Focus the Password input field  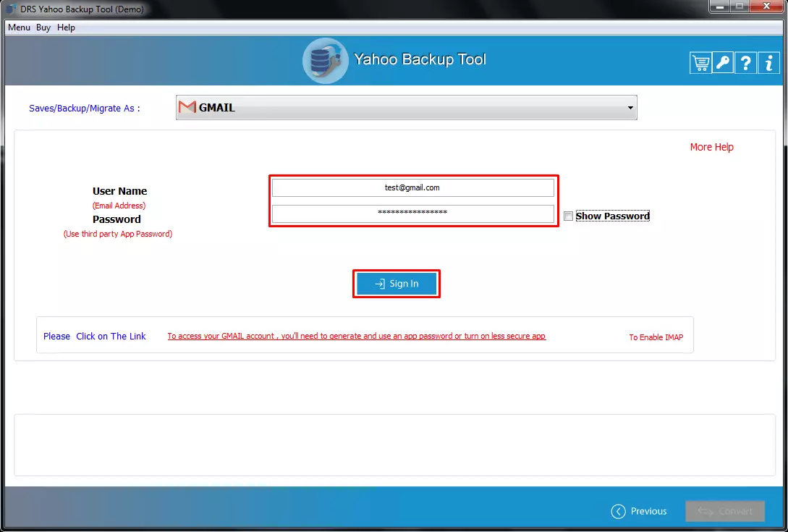pyautogui.click(x=413, y=214)
